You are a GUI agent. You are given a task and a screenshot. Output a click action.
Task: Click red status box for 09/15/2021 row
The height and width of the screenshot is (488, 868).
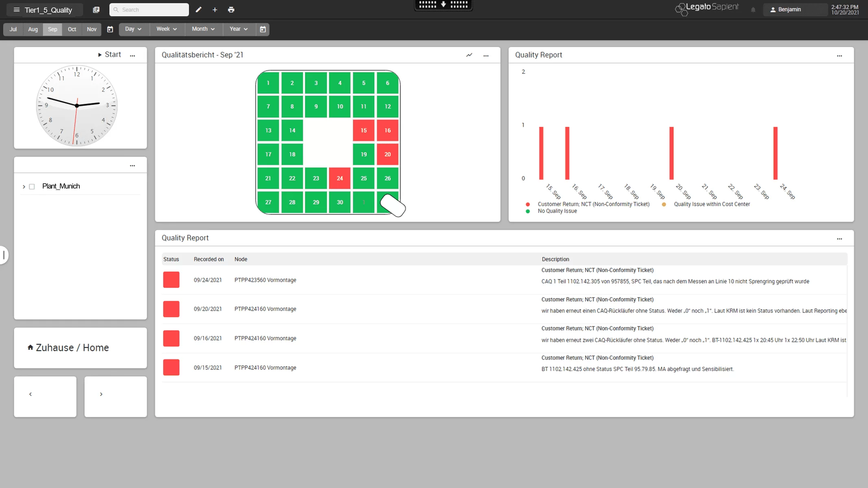(171, 367)
